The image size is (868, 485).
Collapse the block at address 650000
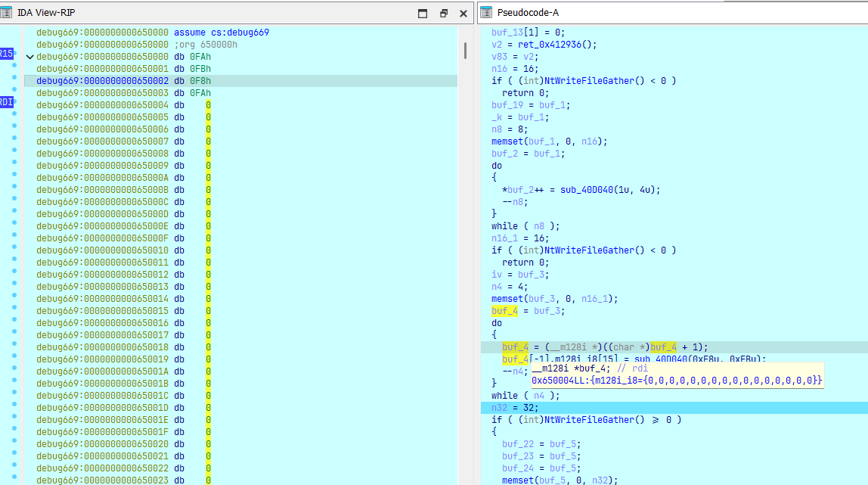pos(29,57)
